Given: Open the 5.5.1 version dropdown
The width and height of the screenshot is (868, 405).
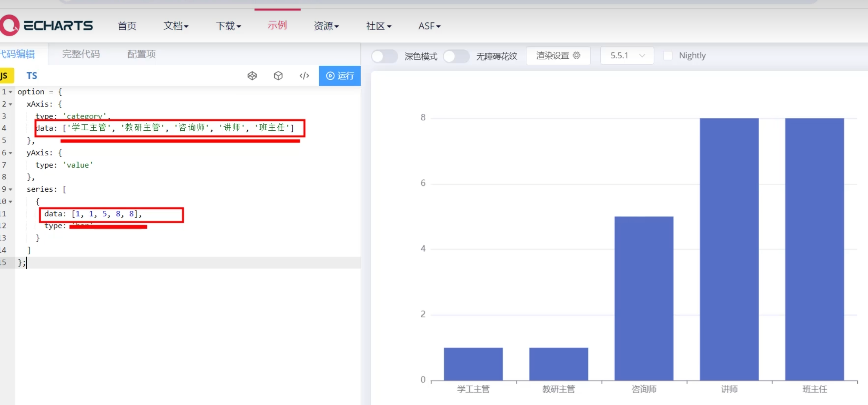Looking at the screenshot, I should tap(627, 55).
